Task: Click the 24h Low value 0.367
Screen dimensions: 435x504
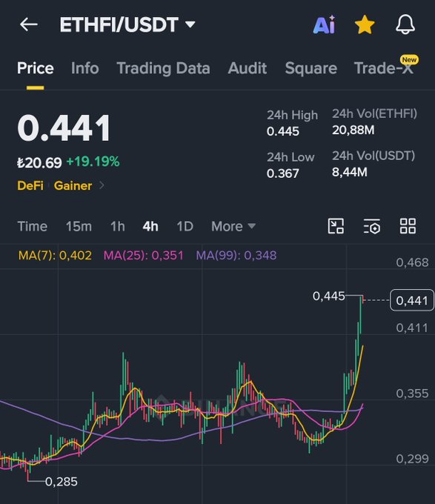Action: coord(283,173)
